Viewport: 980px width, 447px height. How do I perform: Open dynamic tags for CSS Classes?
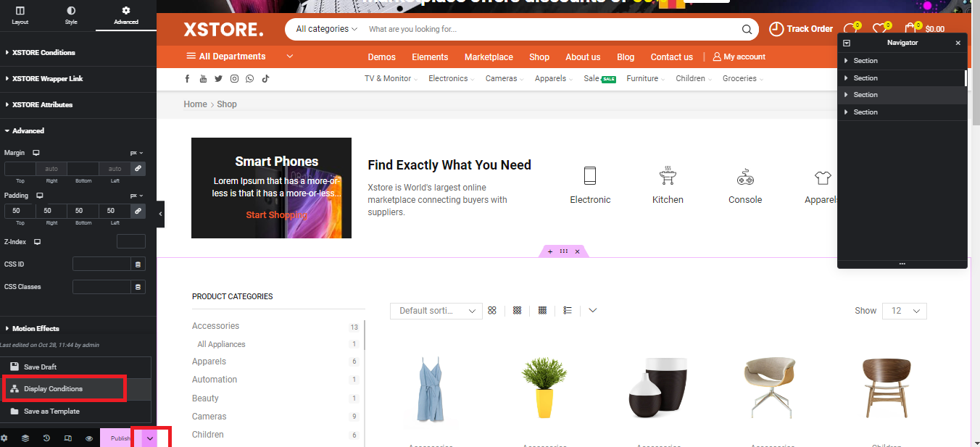click(138, 287)
